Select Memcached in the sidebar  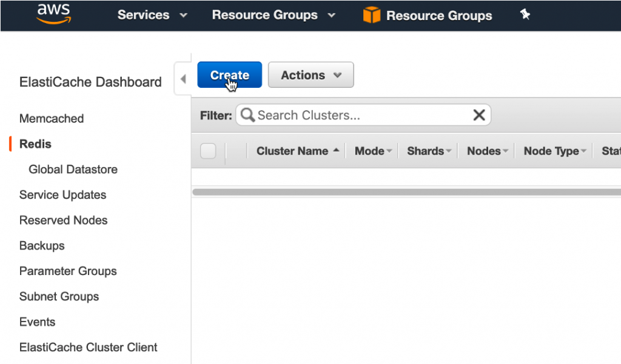[52, 119]
